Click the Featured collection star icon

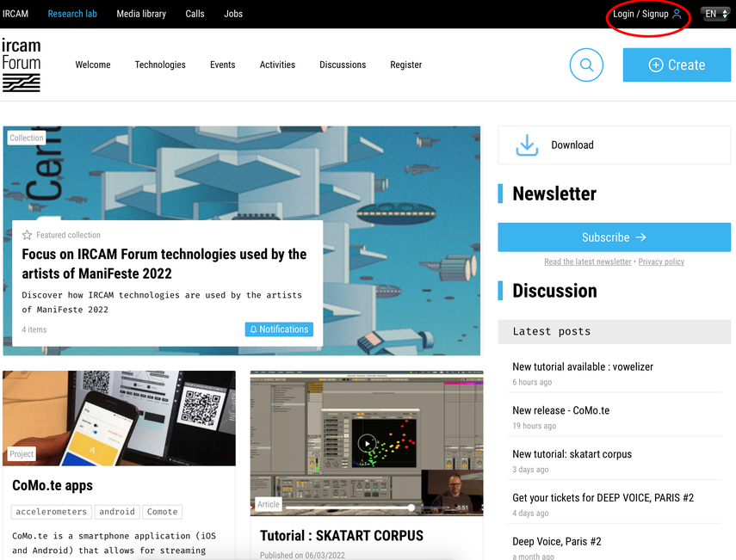(x=28, y=235)
